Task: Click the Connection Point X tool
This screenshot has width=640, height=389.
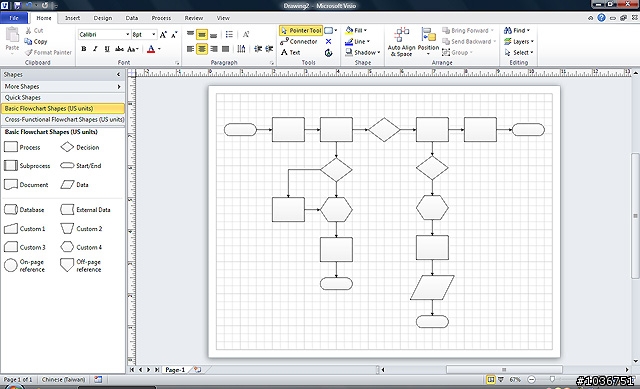Action: (329, 42)
